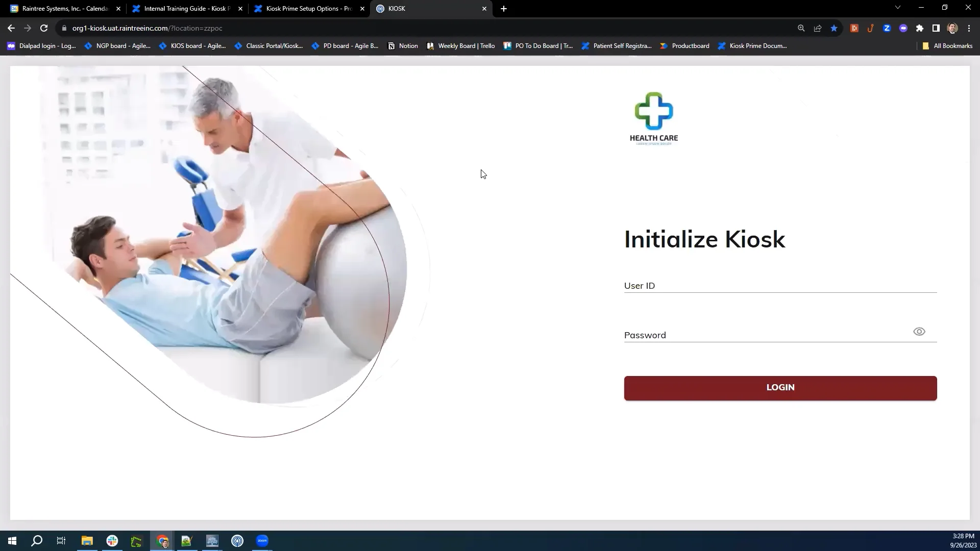Open the red-orange extension icon
The height and width of the screenshot is (551, 980).
pos(854,28)
